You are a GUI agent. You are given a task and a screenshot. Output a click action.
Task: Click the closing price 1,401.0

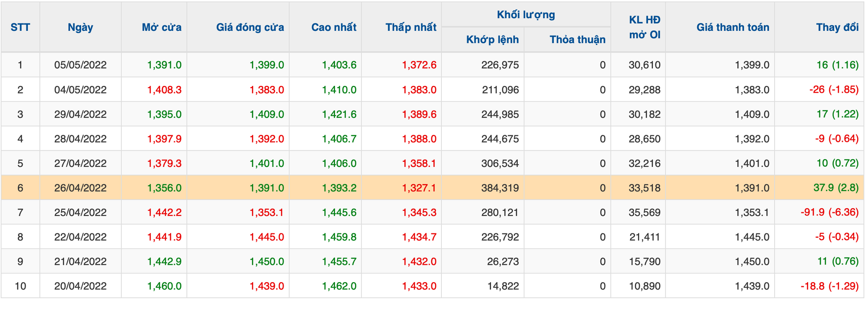tap(267, 163)
